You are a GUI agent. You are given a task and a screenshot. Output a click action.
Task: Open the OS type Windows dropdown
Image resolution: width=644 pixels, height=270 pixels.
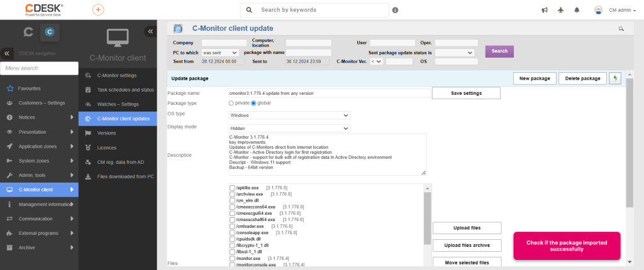pos(289,116)
